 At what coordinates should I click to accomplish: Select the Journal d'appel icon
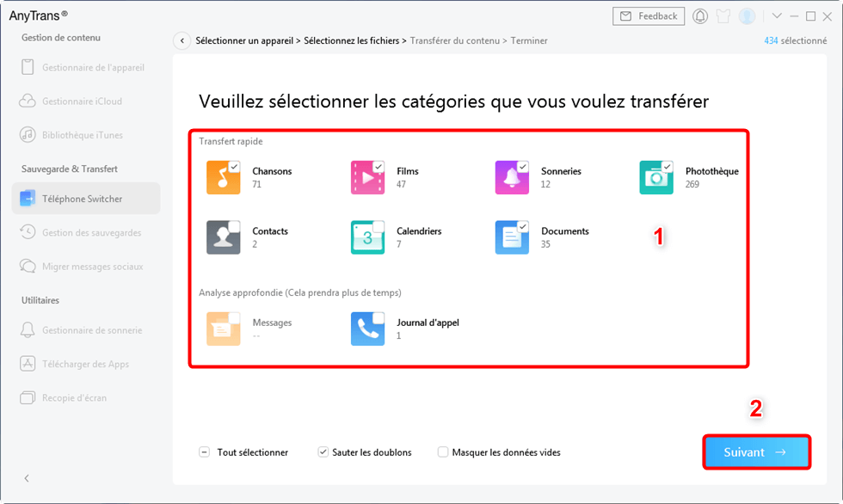(367, 328)
